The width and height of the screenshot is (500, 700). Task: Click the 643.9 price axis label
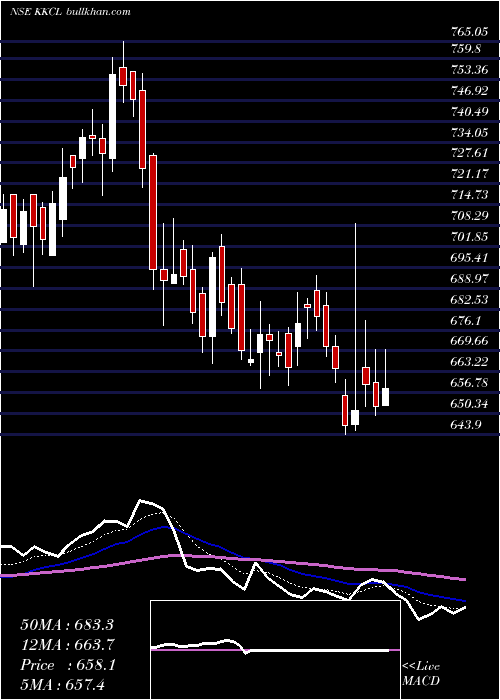pyautogui.click(x=465, y=424)
